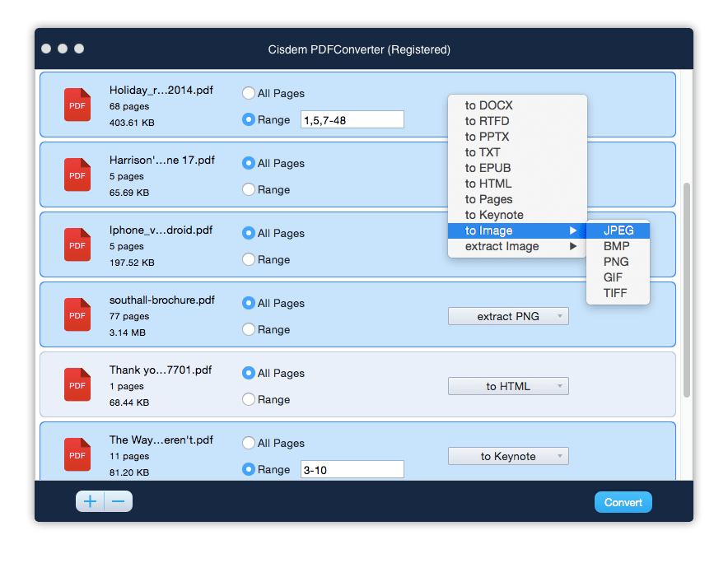Click the PDF icon for Harrison'...ne 17.pdf
The height and width of the screenshot is (563, 728).
77,174
